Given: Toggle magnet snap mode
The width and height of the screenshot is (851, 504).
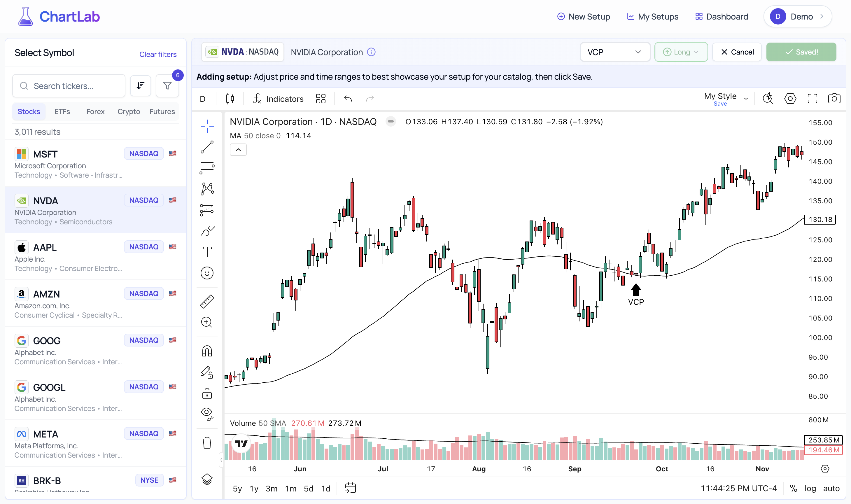Looking at the screenshot, I should (x=207, y=351).
